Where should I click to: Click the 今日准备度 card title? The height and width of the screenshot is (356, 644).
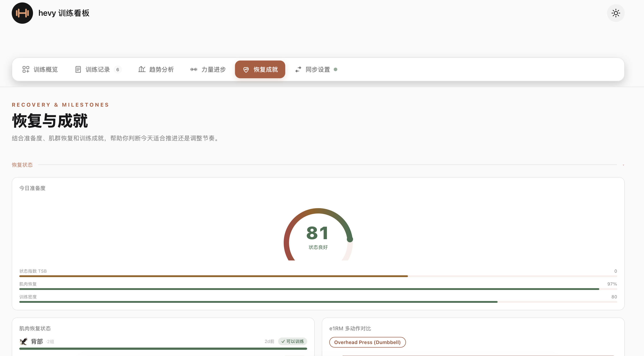[x=32, y=188]
